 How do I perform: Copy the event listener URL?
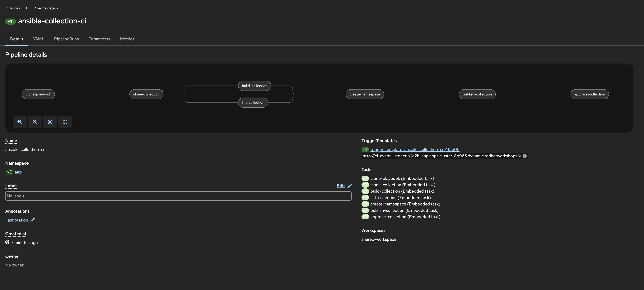coord(525,156)
